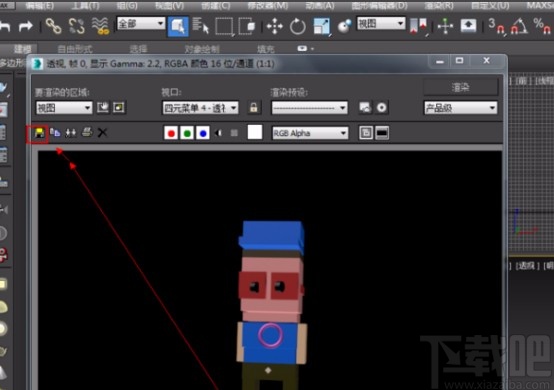This screenshot has width=554, height=390.
Task: Click the keyboard shortcut override icon
Action: (468, 26)
